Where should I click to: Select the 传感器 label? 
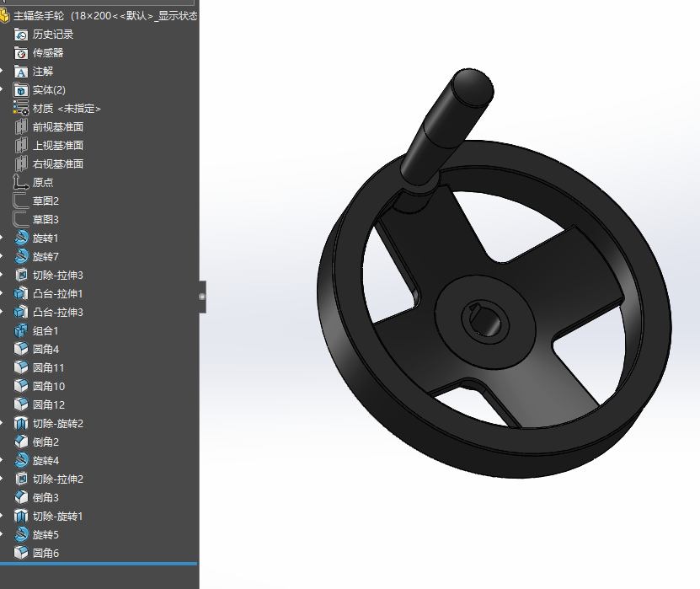tap(48, 53)
